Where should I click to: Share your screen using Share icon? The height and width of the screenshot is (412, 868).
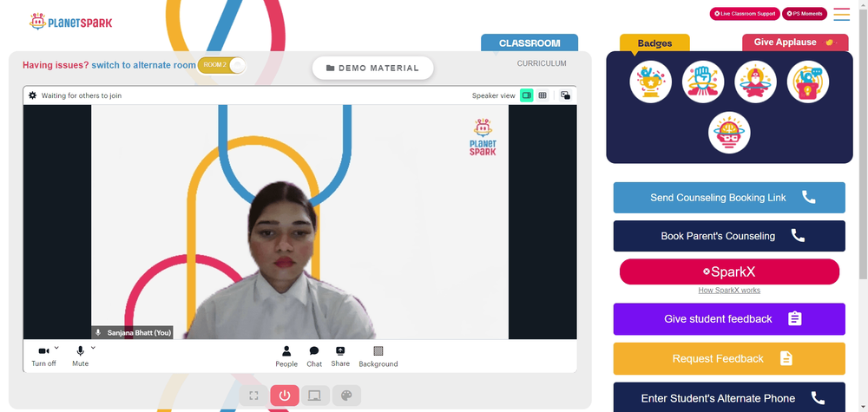tap(340, 356)
